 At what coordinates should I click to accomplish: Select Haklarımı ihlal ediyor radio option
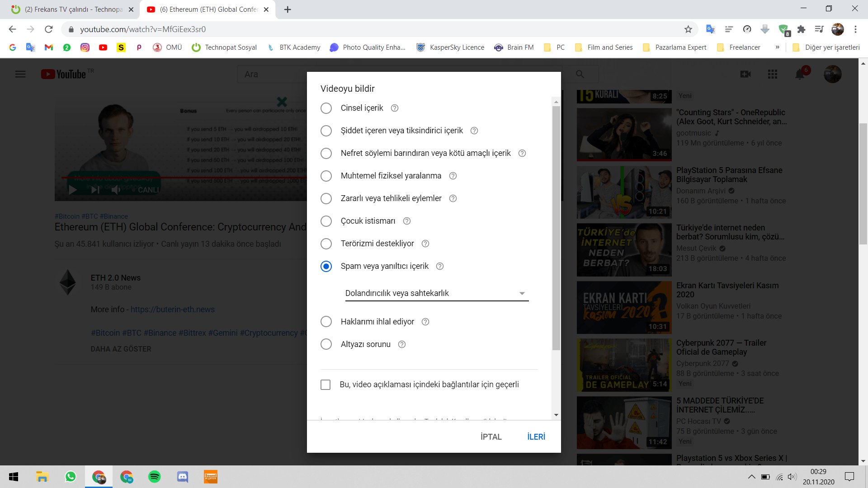point(326,322)
